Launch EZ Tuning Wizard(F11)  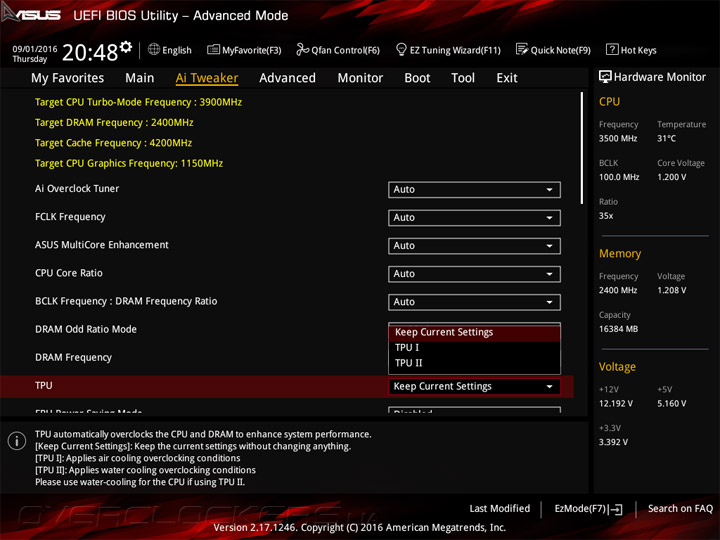click(x=448, y=50)
